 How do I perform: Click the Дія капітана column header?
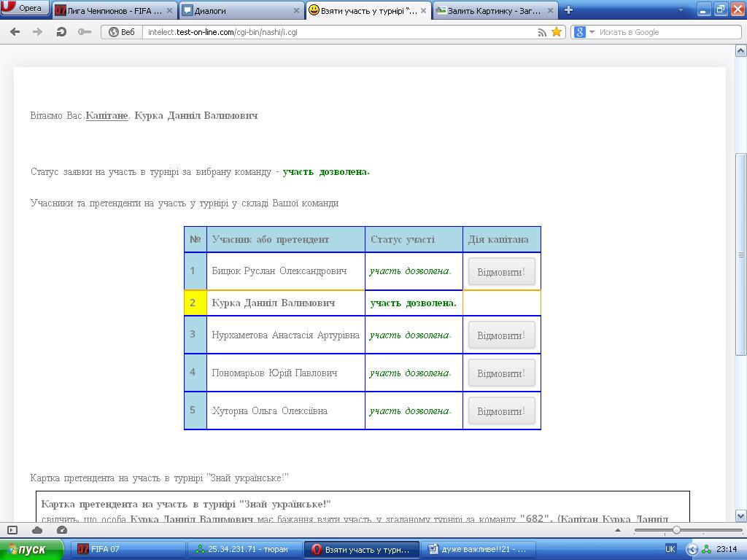tap(502, 239)
